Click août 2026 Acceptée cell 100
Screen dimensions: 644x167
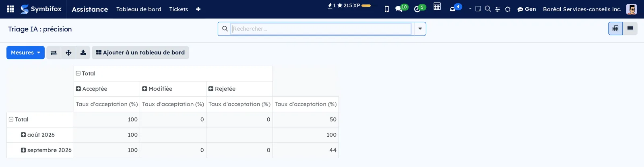107,135
